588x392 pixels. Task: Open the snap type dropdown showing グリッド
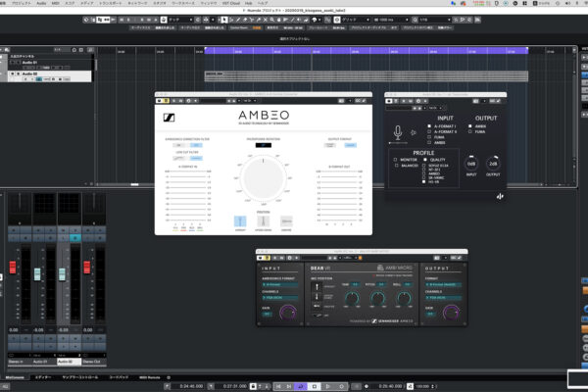(x=355, y=20)
